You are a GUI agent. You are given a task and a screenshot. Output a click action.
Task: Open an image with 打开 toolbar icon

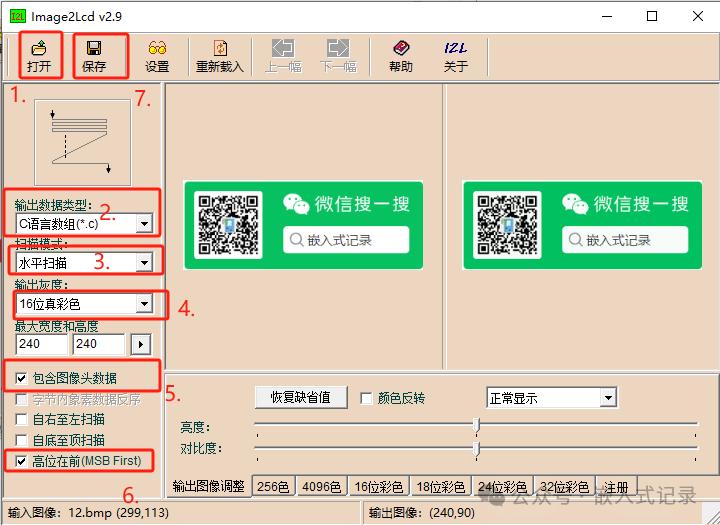[39, 56]
